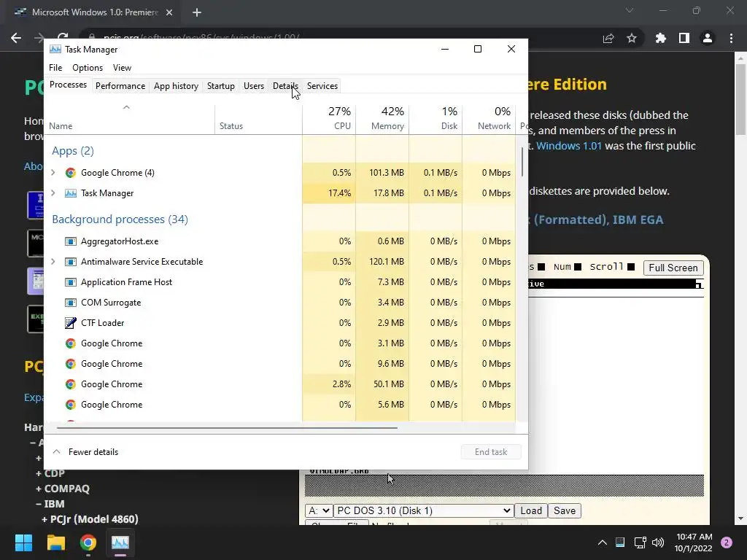Viewport: 747px width, 560px height.
Task: Sort processes by Network column
Action: tap(489, 118)
